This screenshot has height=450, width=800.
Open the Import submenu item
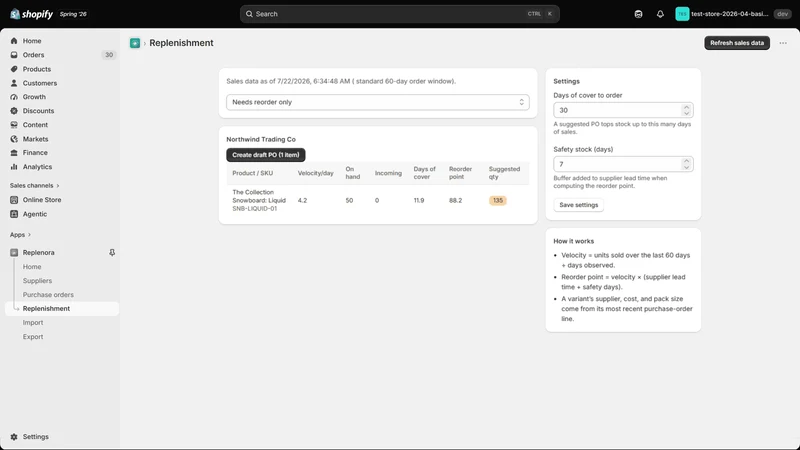click(33, 322)
